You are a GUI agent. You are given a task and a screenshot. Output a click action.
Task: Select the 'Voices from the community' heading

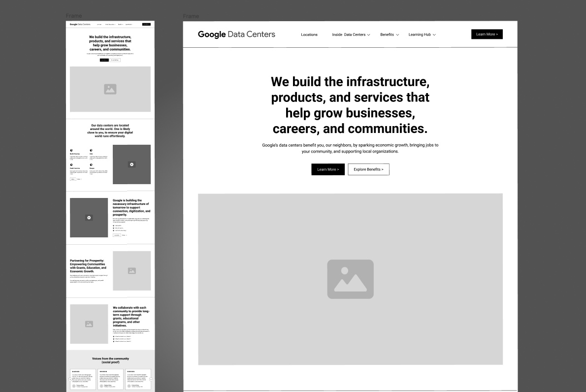click(x=110, y=360)
